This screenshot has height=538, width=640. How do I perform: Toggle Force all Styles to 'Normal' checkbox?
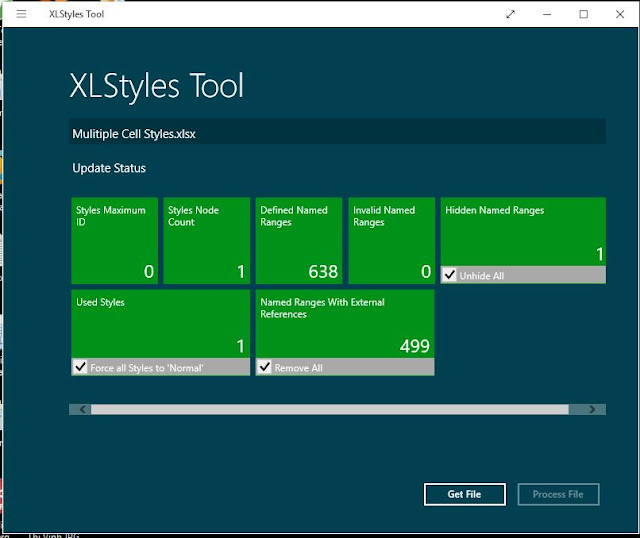coord(80,367)
